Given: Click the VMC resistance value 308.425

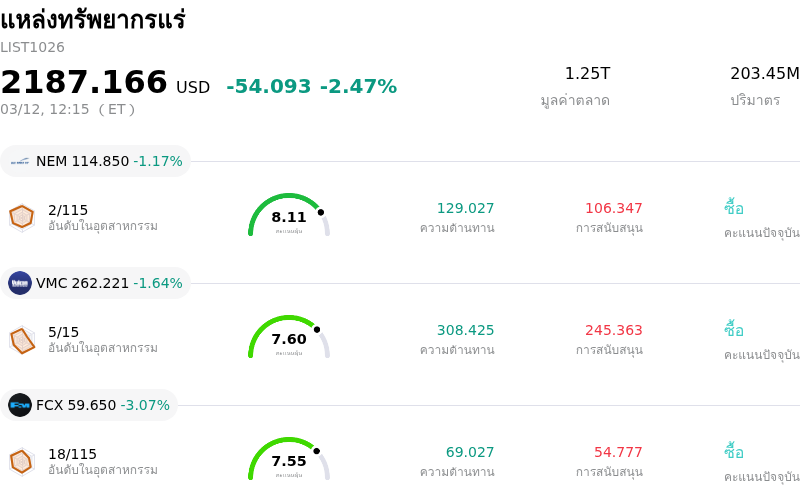Looking at the screenshot, I should [465, 330].
